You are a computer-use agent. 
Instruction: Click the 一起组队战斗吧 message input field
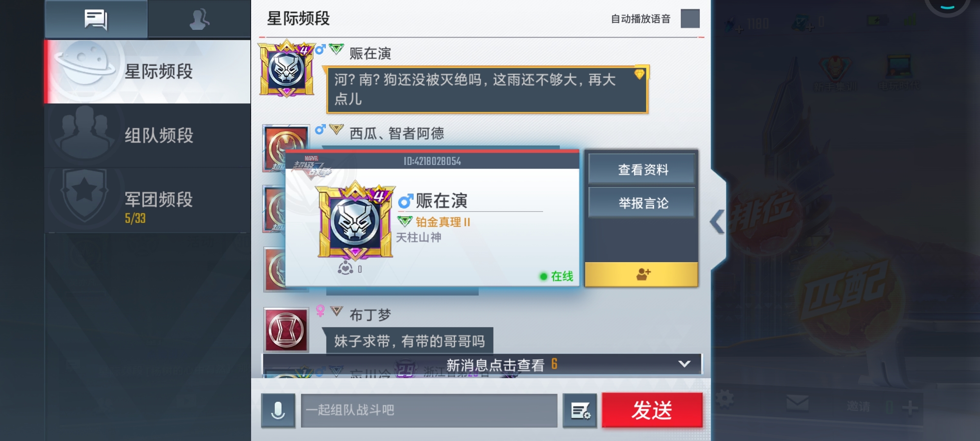point(429,410)
